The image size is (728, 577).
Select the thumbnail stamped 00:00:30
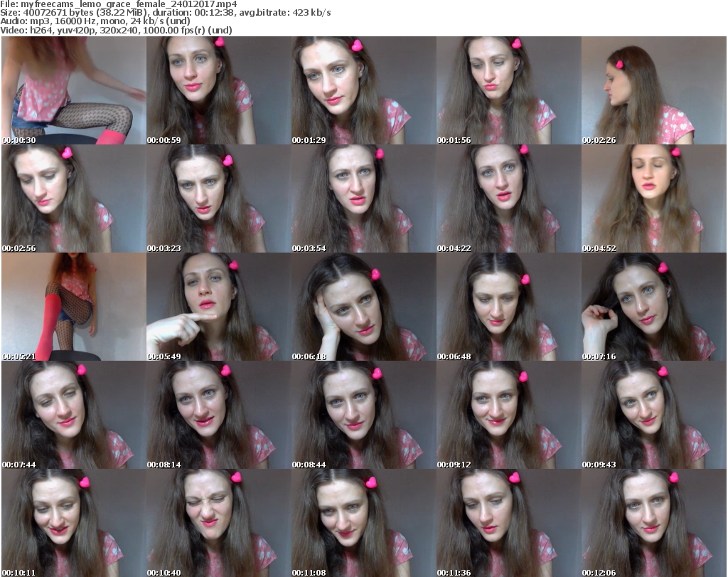pyautogui.click(x=74, y=90)
